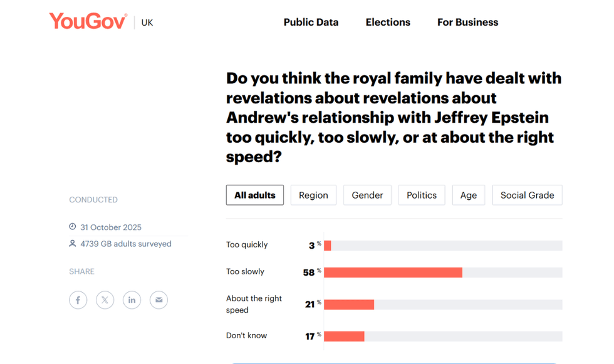Share the poll on Facebook

coord(78,299)
